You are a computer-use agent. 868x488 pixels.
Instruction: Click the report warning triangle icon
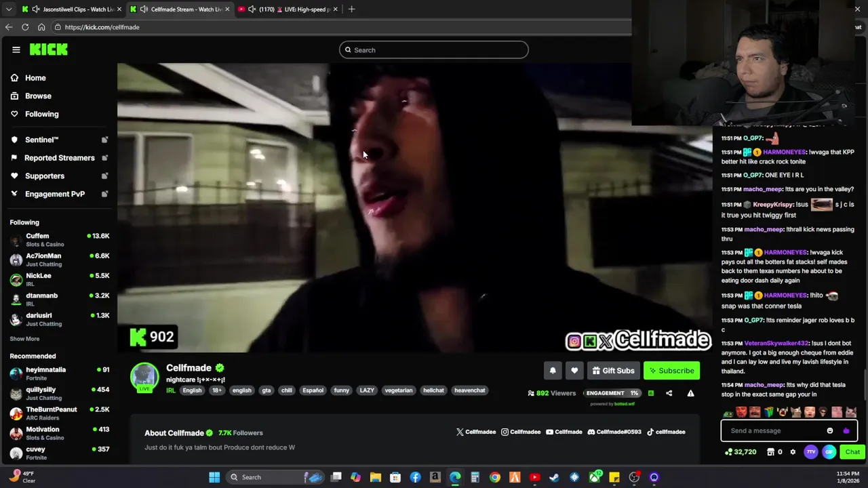(x=690, y=393)
